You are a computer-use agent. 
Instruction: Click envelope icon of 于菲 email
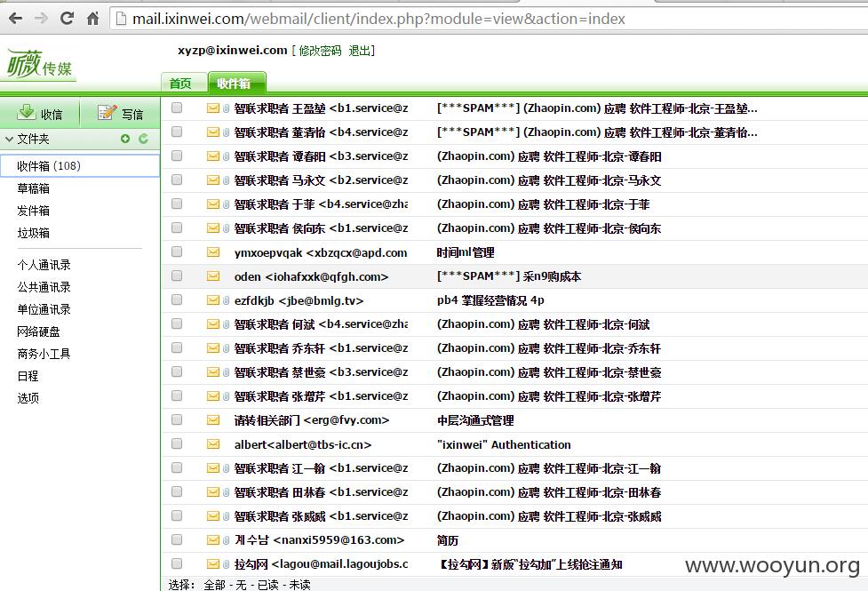[213, 204]
